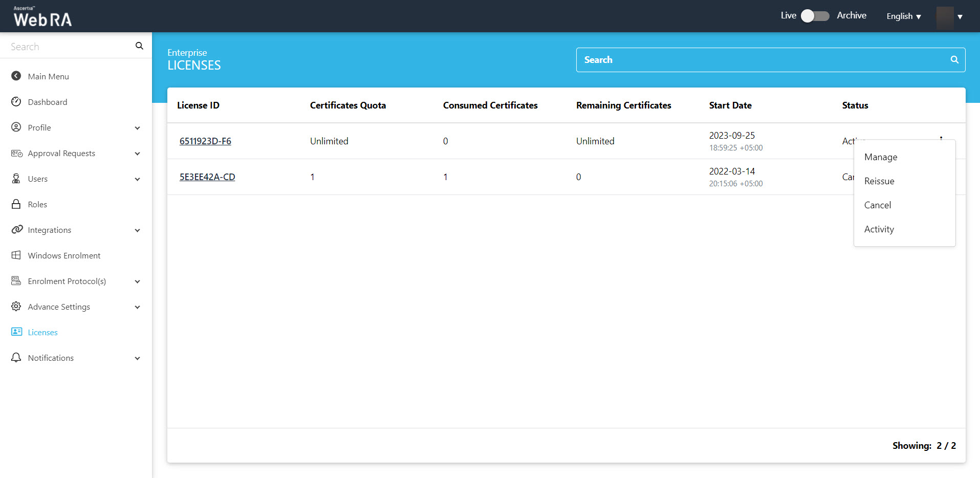
Task: Toggle the Live/Archive switch
Action: pyautogui.click(x=815, y=16)
